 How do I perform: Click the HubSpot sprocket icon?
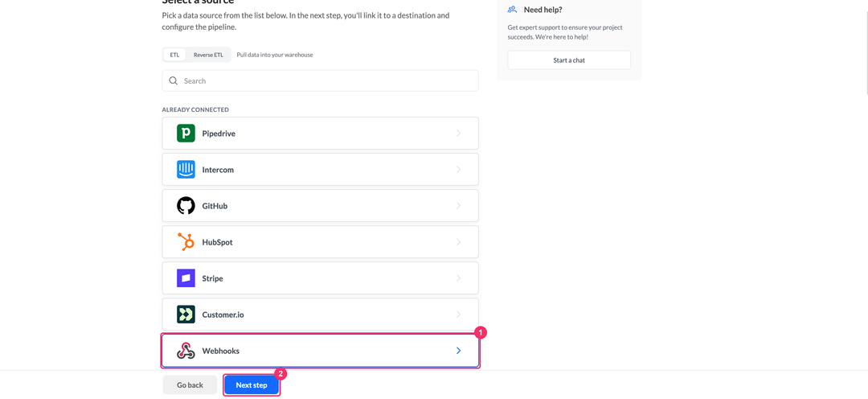pyautogui.click(x=186, y=242)
